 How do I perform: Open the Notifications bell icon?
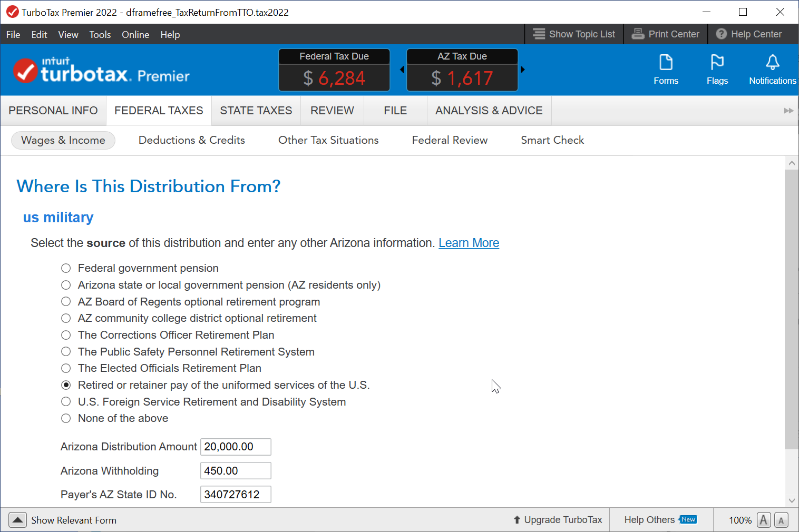coord(772,63)
